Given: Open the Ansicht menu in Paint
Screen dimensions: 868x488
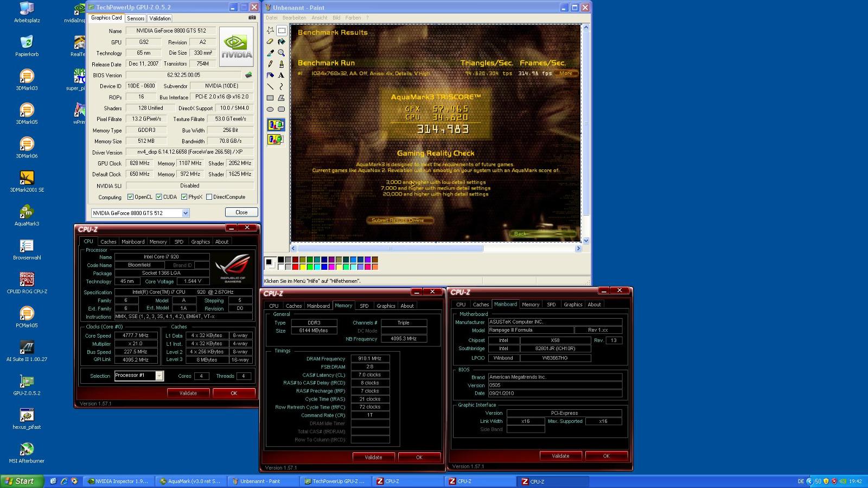Looking at the screenshot, I should (x=320, y=17).
